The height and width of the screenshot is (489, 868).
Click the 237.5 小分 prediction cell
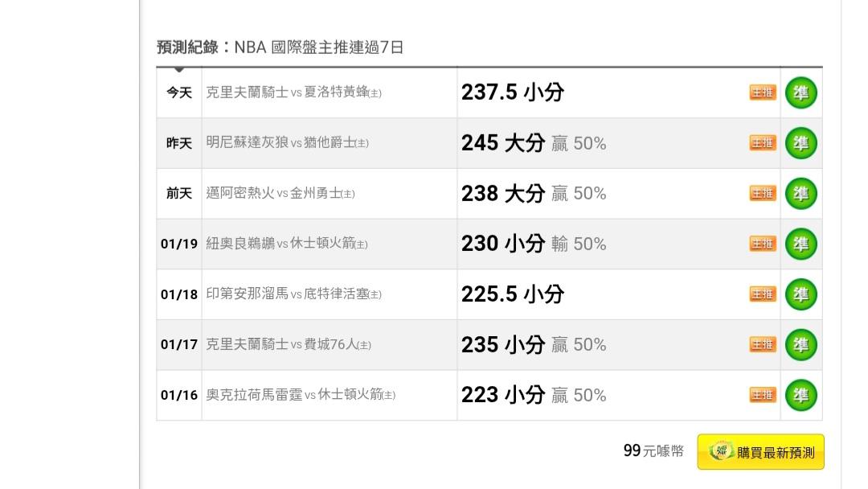coord(513,92)
